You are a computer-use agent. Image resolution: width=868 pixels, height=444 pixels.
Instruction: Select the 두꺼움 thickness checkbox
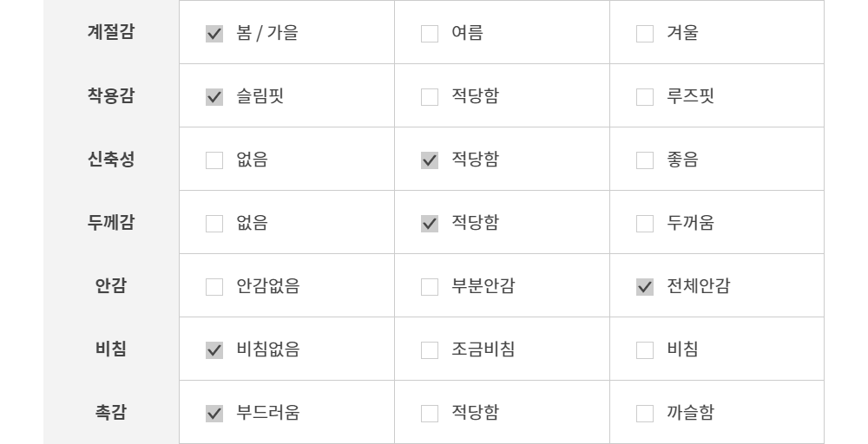tap(645, 224)
